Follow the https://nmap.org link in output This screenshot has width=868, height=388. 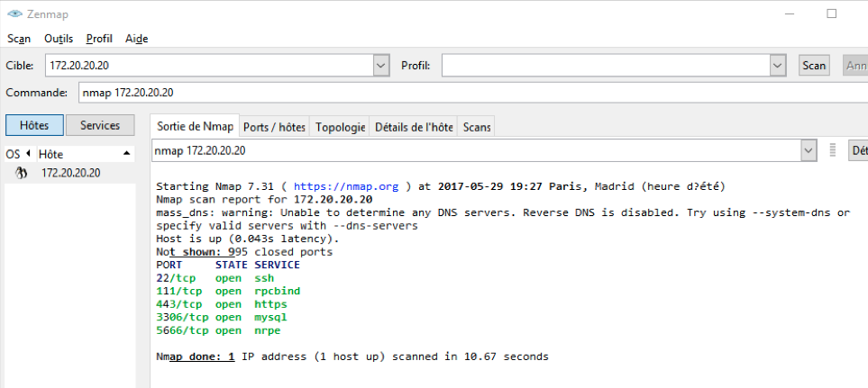click(x=346, y=186)
